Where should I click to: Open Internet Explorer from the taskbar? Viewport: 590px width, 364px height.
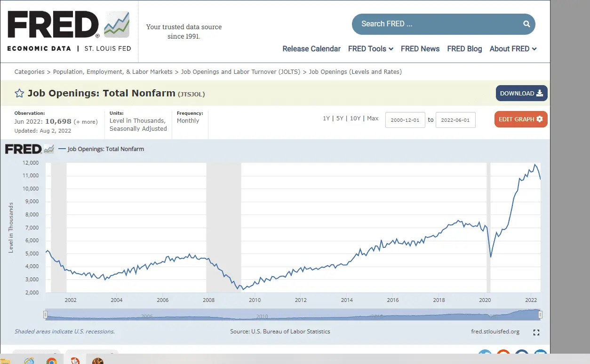coord(29,360)
